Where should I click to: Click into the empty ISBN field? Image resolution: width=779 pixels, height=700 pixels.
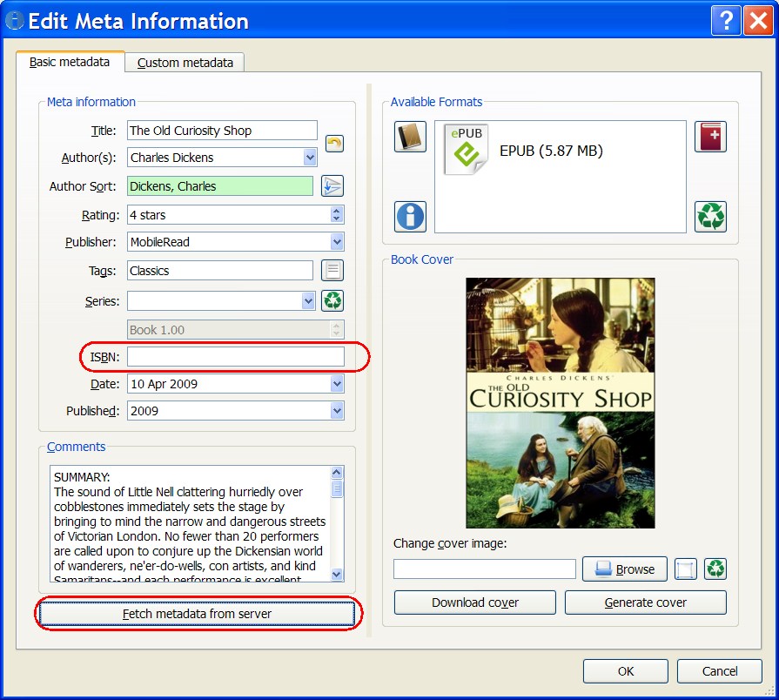pyautogui.click(x=236, y=357)
